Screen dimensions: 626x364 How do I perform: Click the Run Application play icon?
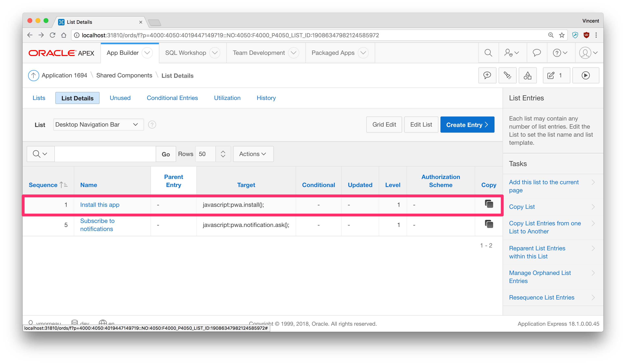click(x=585, y=76)
